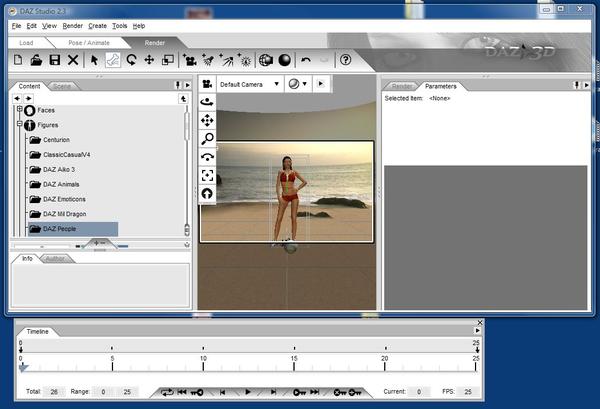Click the Content browser back arrow
This screenshot has width=600, height=409.
pyautogui.click(x=17, y=98)
